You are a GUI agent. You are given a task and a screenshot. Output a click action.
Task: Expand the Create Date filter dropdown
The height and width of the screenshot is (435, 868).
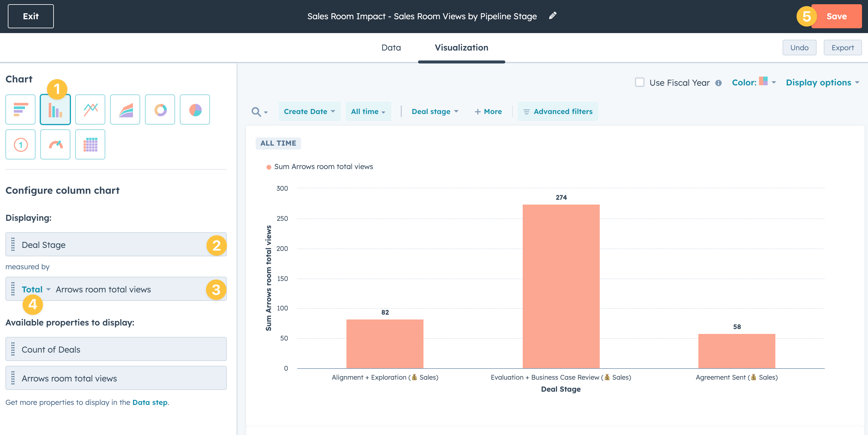point(309,112)
